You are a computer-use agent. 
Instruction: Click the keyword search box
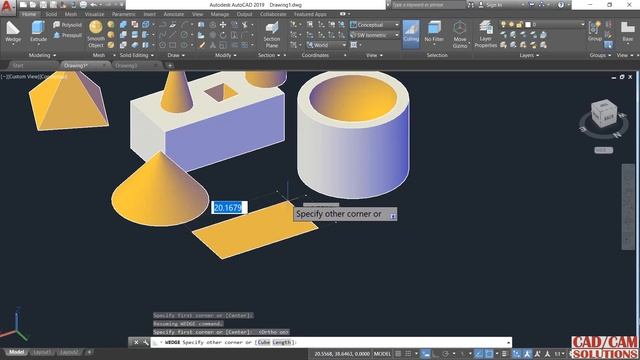point(428,5)
